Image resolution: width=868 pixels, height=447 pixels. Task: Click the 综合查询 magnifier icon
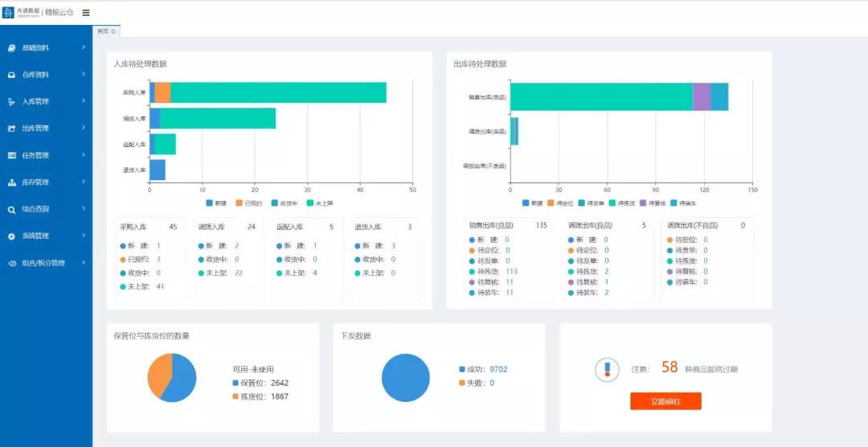tap(11, 210)
